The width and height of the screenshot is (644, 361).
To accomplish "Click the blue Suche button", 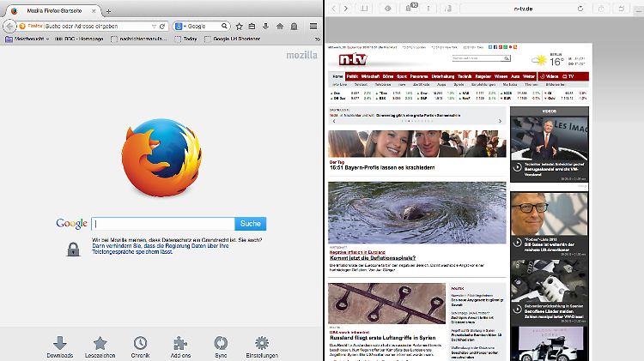I will click(x=251, y=224).
